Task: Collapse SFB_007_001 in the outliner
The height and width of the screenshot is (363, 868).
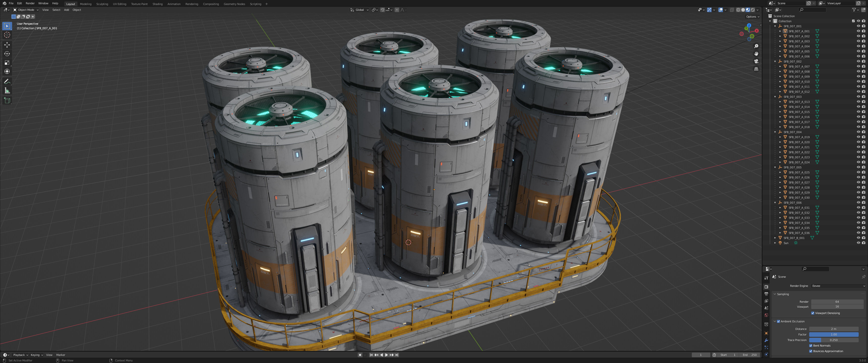Action: click(x=775, y=26)
